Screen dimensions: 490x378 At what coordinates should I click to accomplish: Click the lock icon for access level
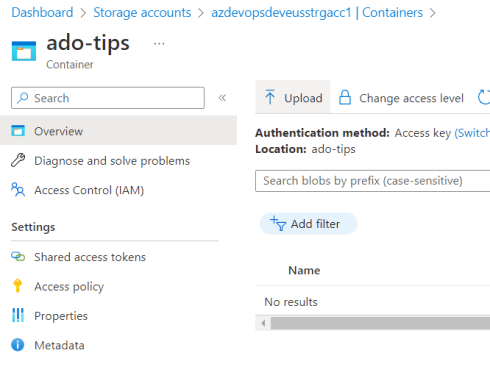coord(345,97)
